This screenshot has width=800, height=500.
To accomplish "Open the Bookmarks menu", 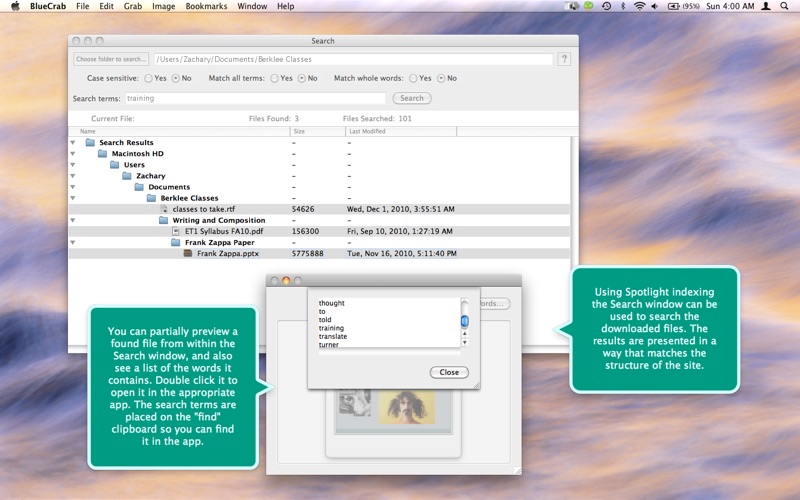I will [x=206, y=6].
